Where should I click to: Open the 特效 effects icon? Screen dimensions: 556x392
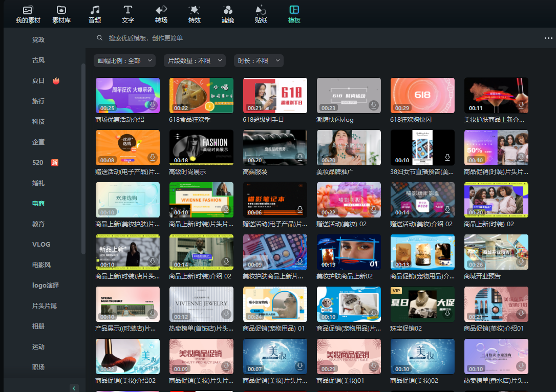[195, 14]
